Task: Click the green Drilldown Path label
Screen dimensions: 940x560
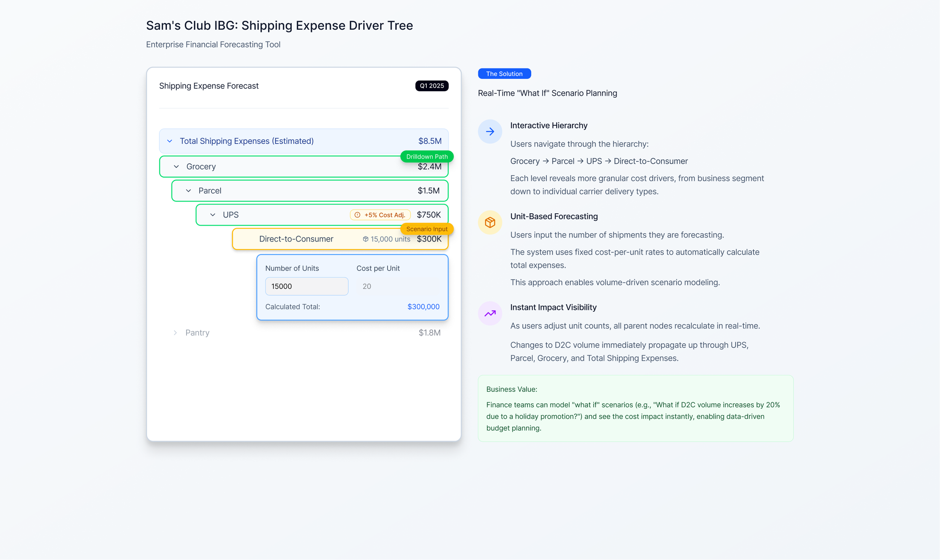Action: pos(427,156)
